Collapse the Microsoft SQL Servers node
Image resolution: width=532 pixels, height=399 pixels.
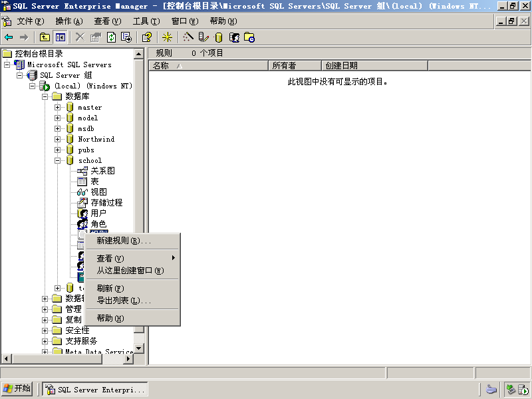(x=7, y=65)
